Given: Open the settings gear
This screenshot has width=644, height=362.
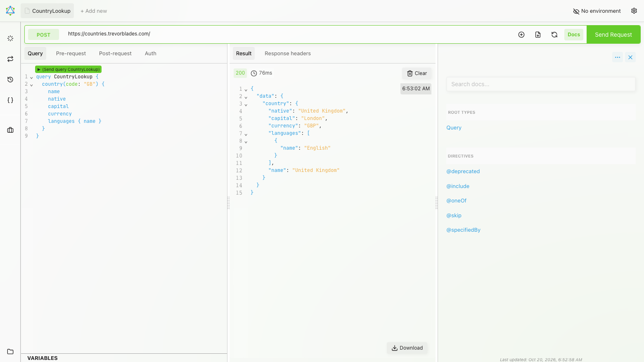Looking at the screenshot, I should click(x=634, y=11).
